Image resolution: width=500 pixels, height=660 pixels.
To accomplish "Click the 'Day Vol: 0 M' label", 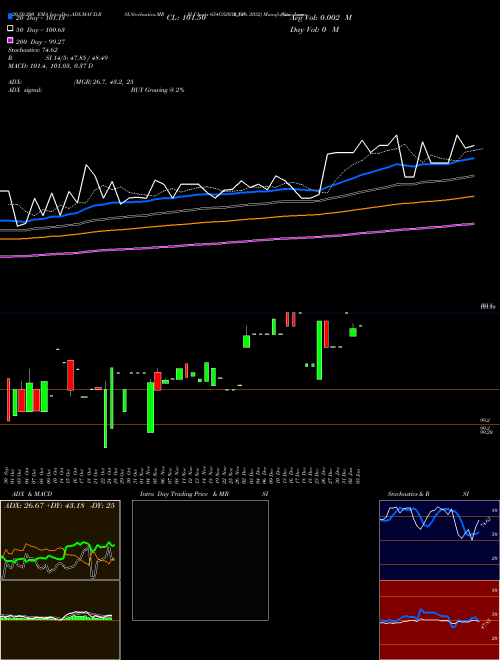I will point(314,29).
